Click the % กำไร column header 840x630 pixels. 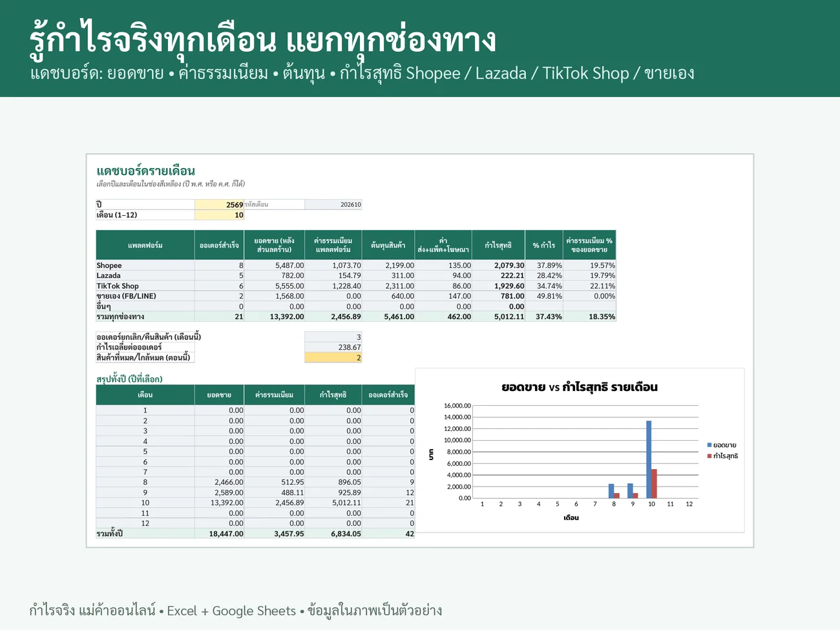[x=544, y=245]
